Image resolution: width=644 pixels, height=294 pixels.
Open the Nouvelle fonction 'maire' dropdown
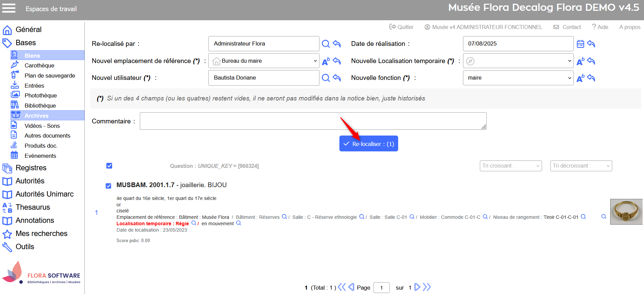[518, 78]
